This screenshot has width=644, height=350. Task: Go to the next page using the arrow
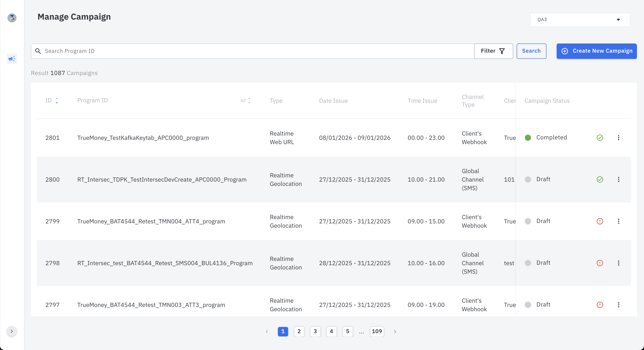click(395, 332)
